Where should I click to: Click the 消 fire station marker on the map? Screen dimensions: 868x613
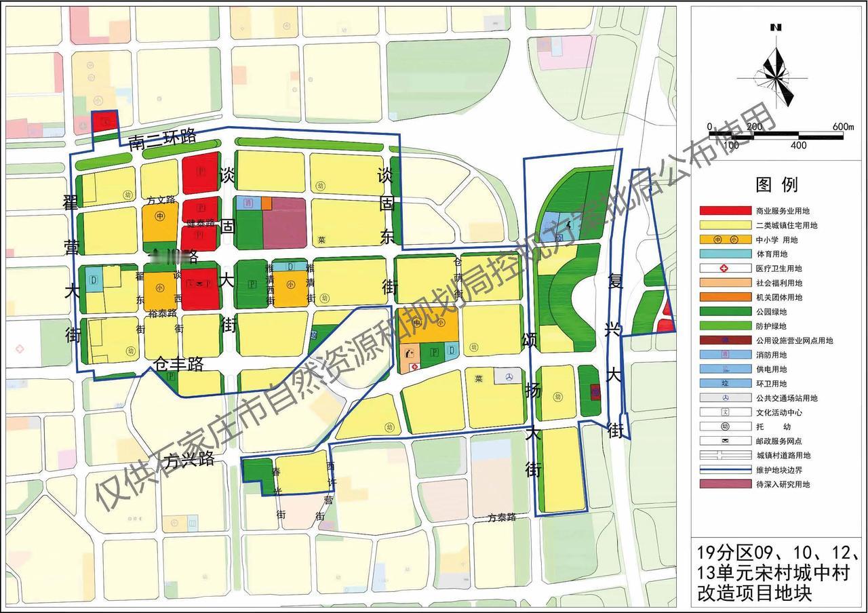click(x=248, y=203)
